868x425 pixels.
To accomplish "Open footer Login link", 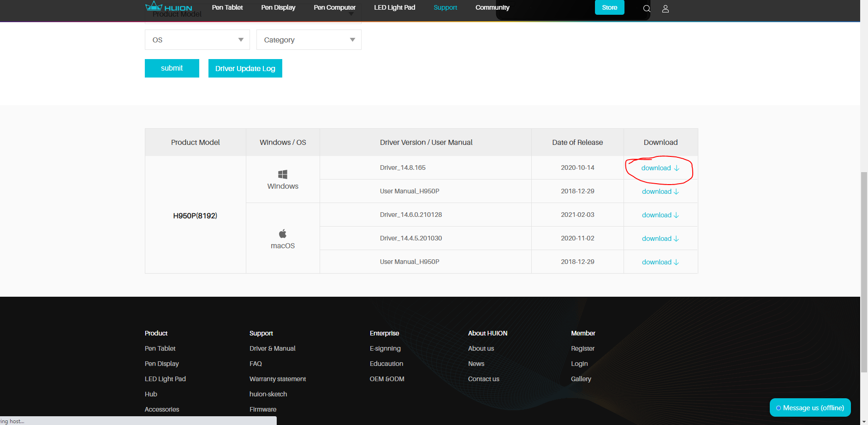I will click(579, 364).
